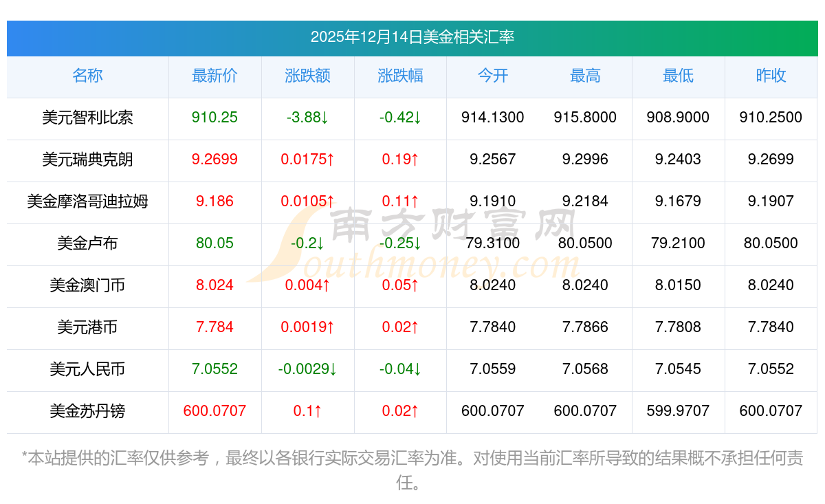The image size is (825, 504).
Task: Click the 最低 column header
Action: point(678,76)
